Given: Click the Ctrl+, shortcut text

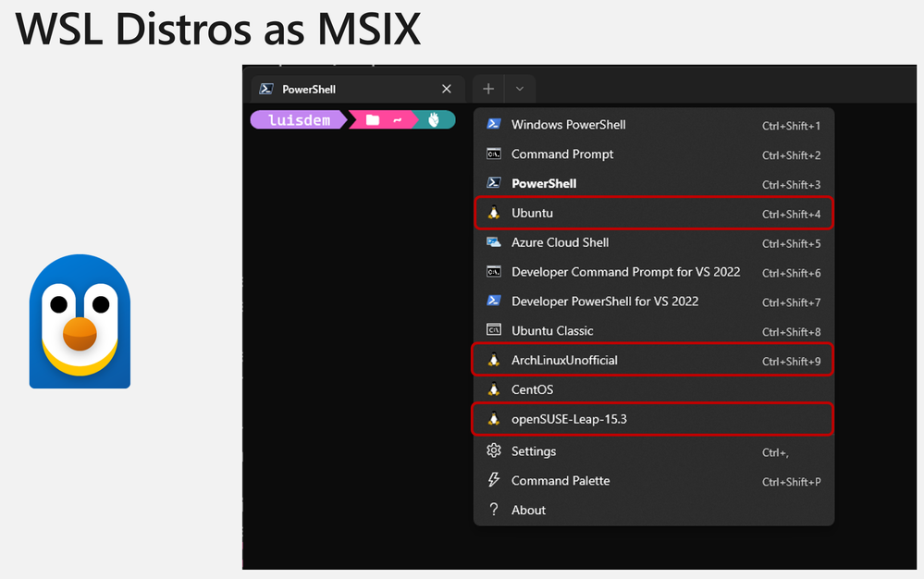Looking at the screenshot, I should 775,452.
